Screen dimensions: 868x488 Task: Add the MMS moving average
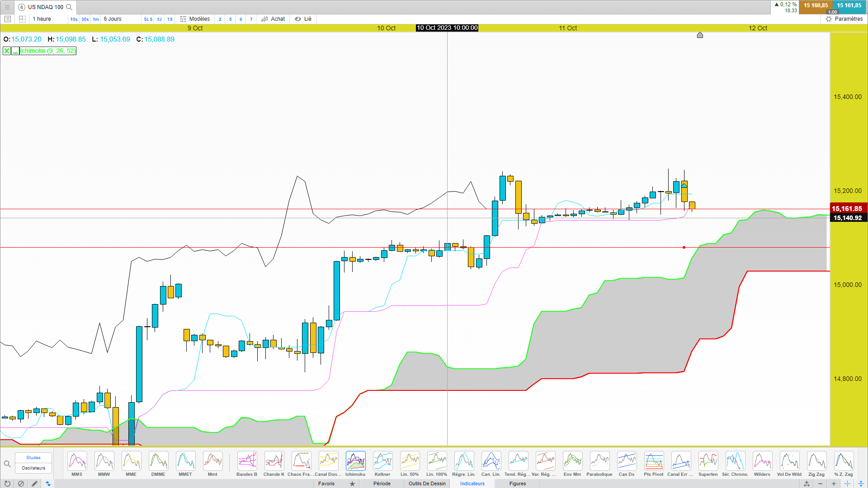[x=77, y=461]
